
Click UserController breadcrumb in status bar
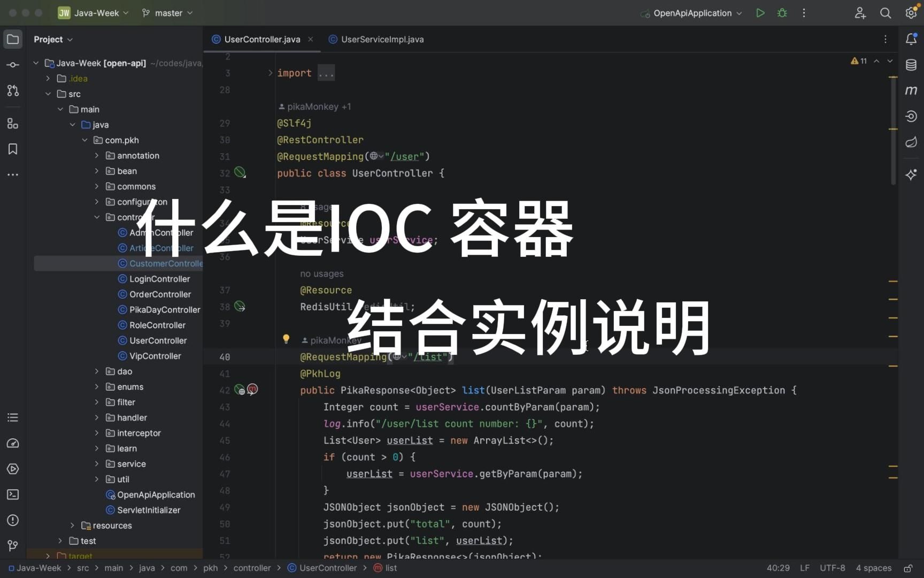(x=322, y=568)
